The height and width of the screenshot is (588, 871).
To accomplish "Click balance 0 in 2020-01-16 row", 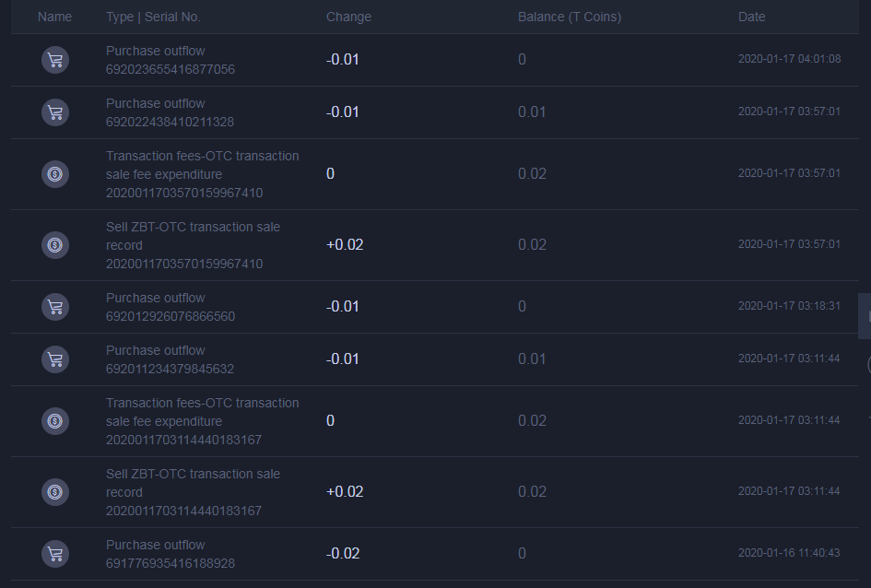I will pos(523,554).
